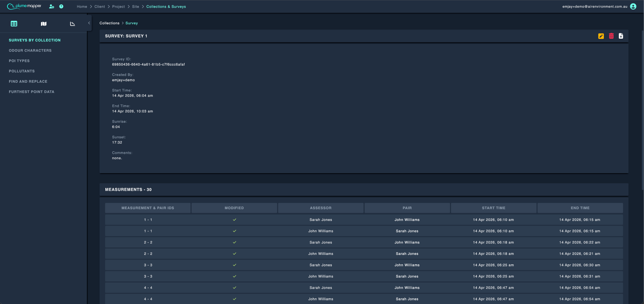This screenshot has width=644, height=304.
Task: Go to Home breadcrumb
Action: [82, 7]
